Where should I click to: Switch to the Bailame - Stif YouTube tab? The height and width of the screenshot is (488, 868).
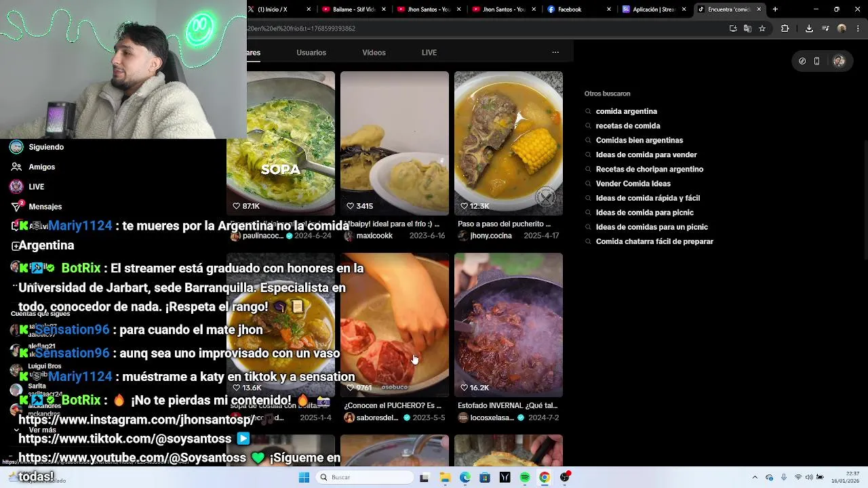(x=353, y=9)
